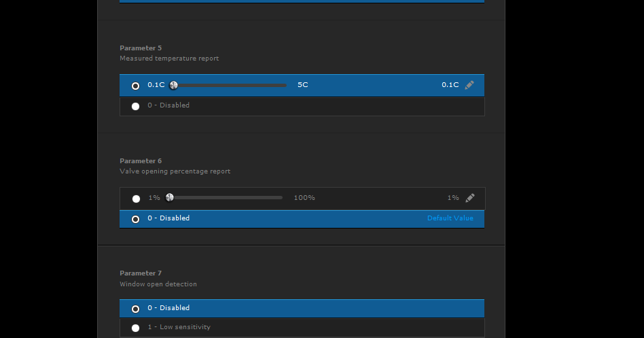
Task: Click the Parameter 6 heading
Action: 141,160
